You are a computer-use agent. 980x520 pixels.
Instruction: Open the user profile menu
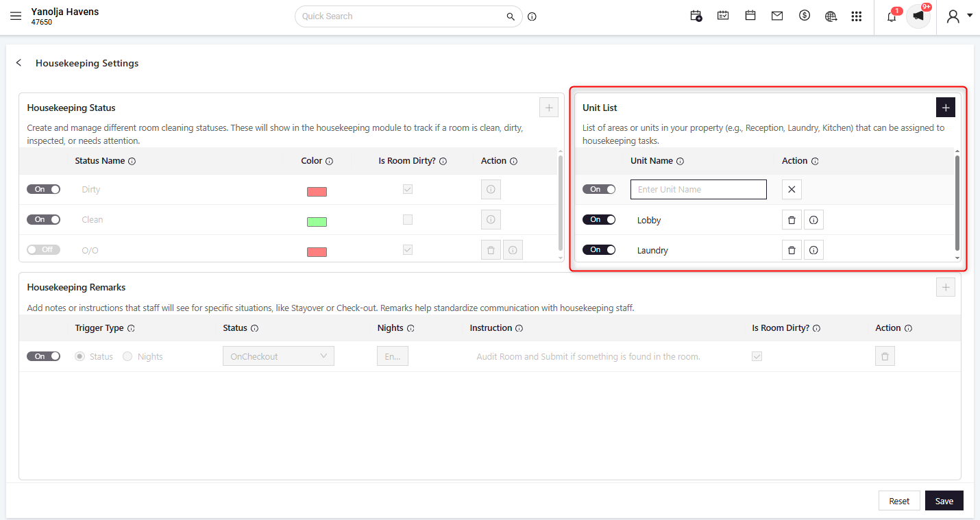click(x=959, y=16)
